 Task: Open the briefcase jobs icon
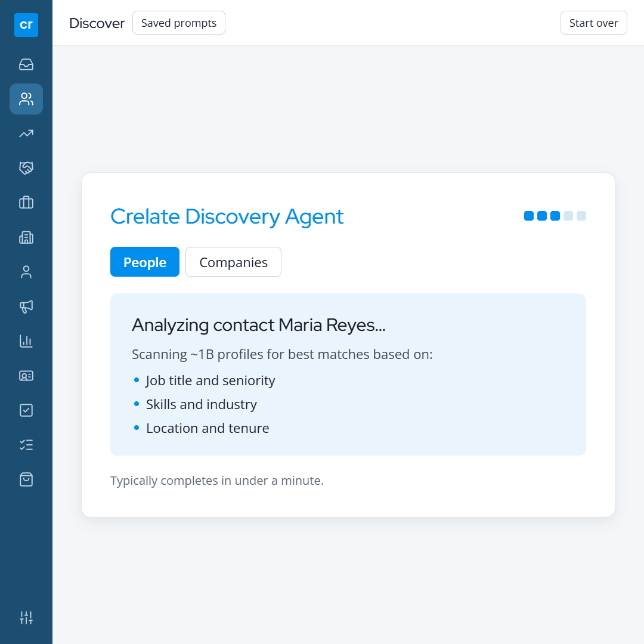26,203
